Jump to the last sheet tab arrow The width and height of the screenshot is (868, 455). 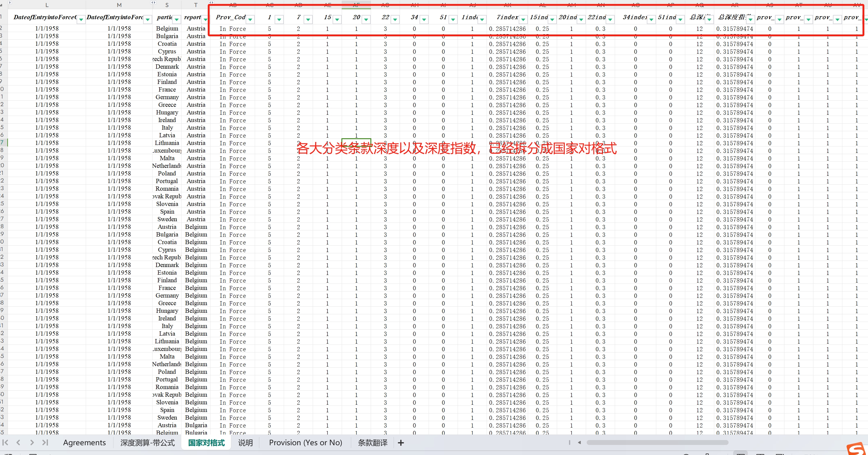(x=45, y=442)
